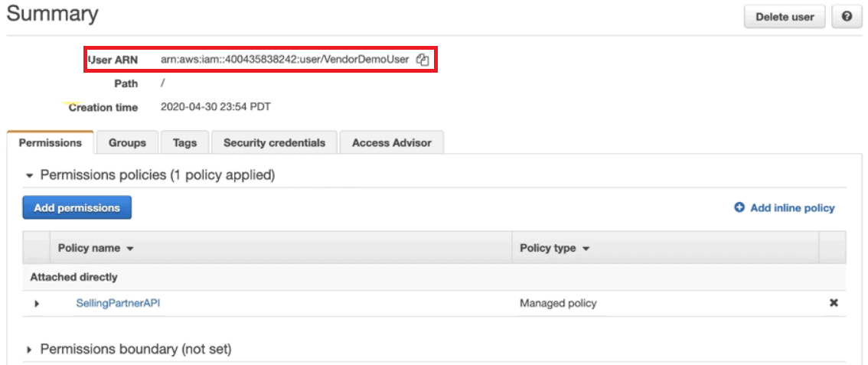Open the SellingPartnerAPI policy link

tap(118, 303)
